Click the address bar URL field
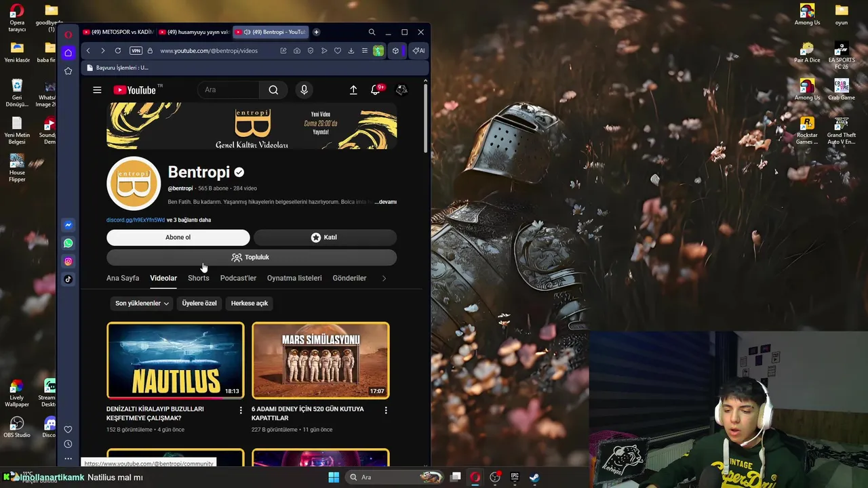The image size is (868, 488). pos(209,51)
